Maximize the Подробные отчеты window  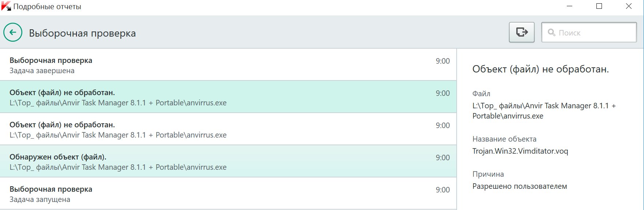pyautogui.click(x=599, y=6)
